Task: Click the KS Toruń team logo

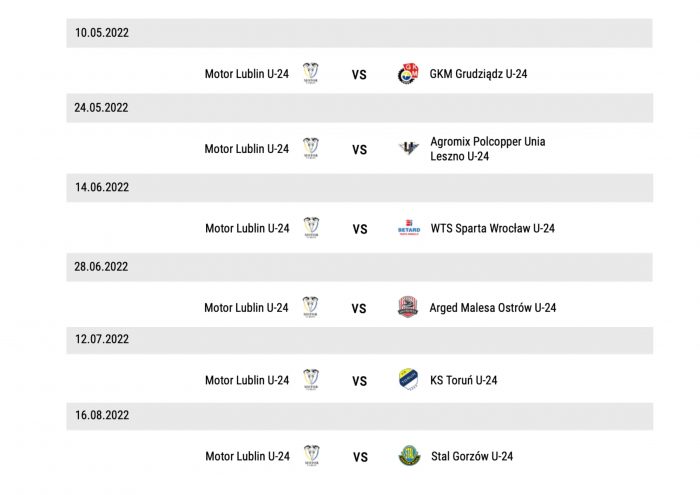Action: pyautogui.click(x=408, y=380)
